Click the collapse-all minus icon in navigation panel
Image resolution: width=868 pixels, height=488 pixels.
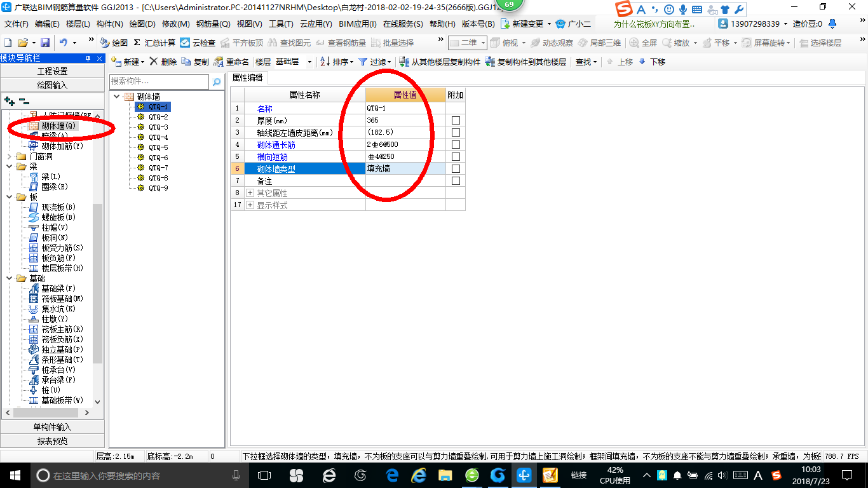[24, 101]
